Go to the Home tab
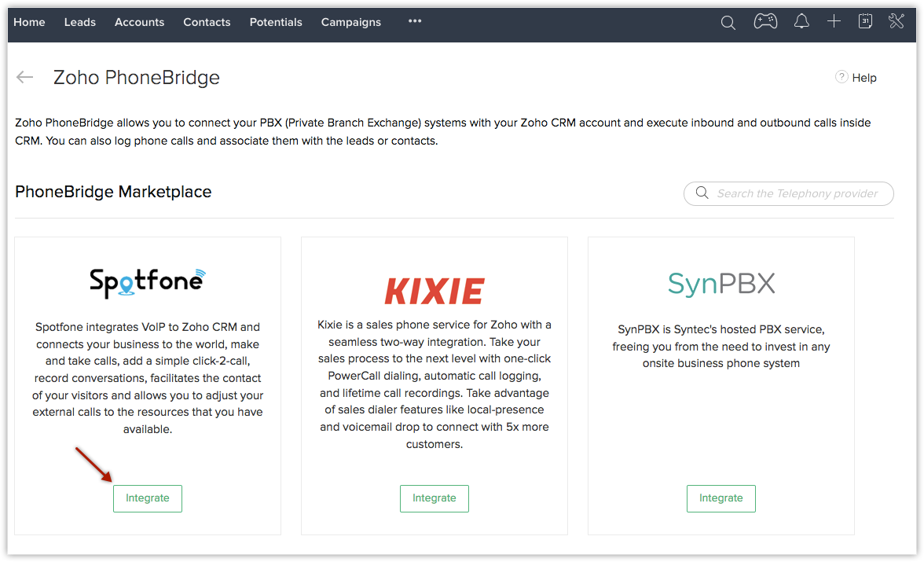The image size is (924, 562). click(30, 23)
